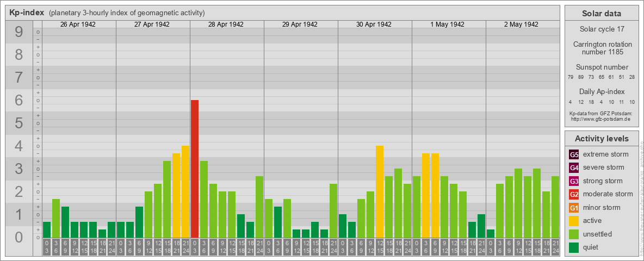Image resolution: width=644 pixels, height=261 pixels.
Task: Click sunspot number value 28
Action: point(632,77)
